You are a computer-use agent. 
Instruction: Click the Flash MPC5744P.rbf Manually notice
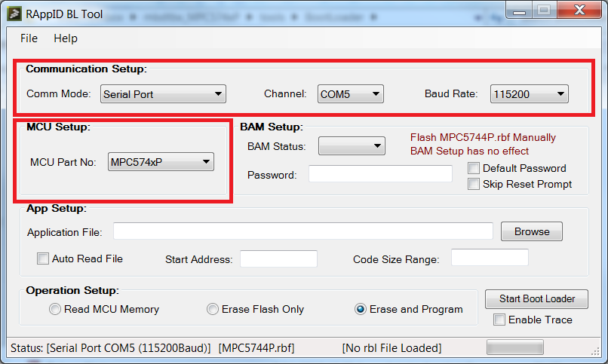pos(483,137)
